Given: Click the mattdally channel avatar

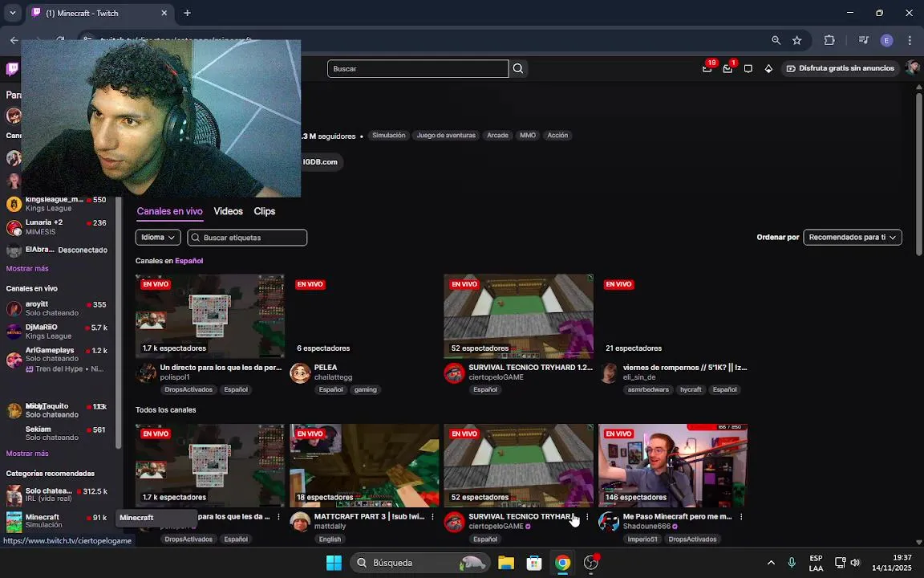Looking at the screenshot, I should tap(300, 521).
